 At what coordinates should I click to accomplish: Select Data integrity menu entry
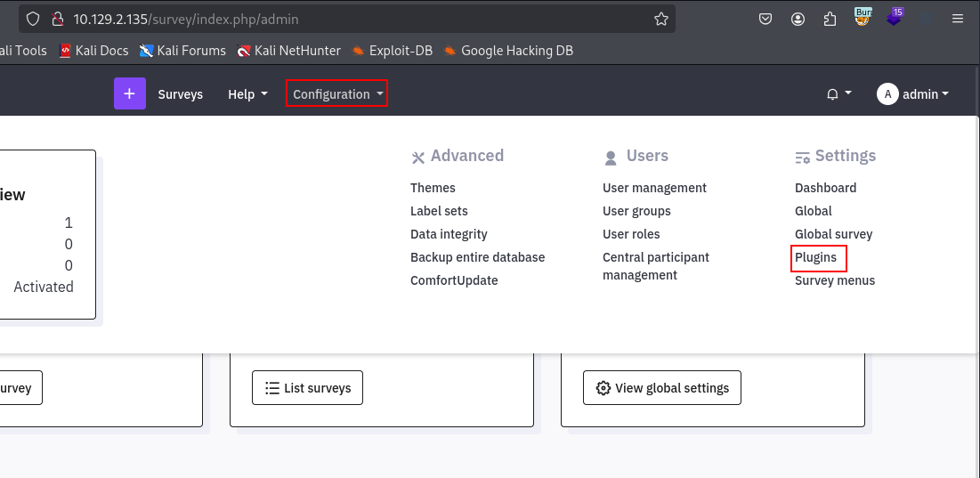[449, 234]
